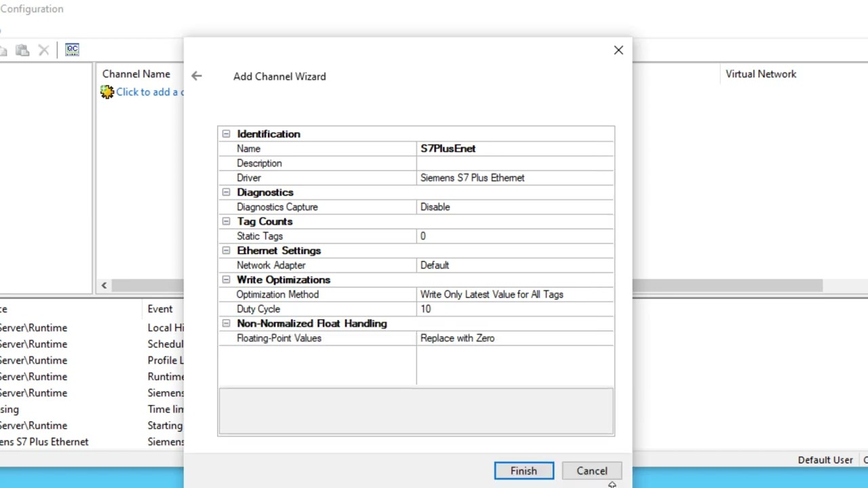Select the Description property label
Image resolution: width=868 pixels, height=488 pixels.
[x=259, y=163]
